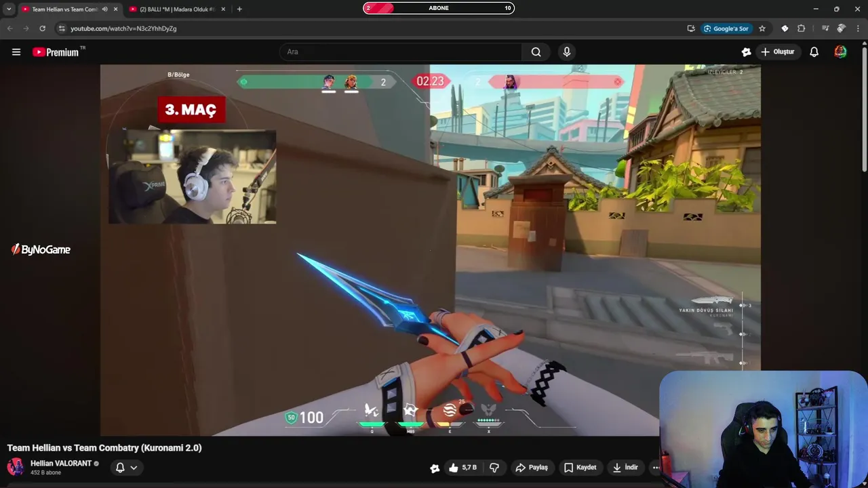Open YouTube notifications bell in header
The height and width of the screenshot is (488, 868).
(x=814, y=52)
